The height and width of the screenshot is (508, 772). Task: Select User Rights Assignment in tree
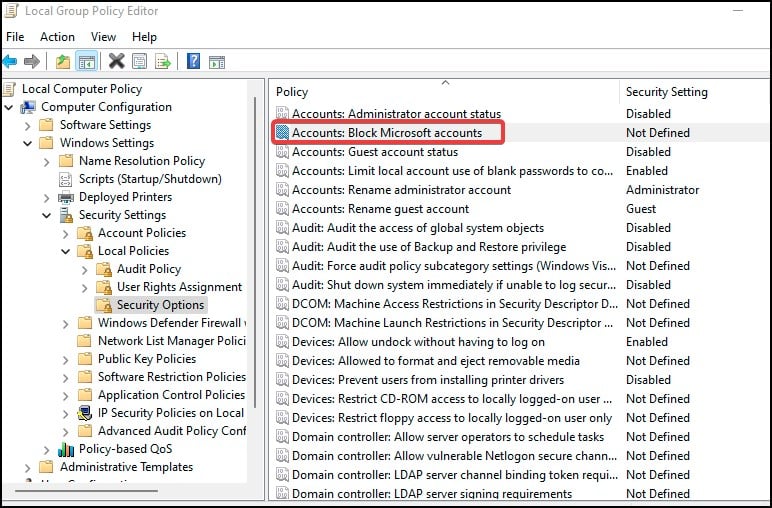[x=179, y=287]
